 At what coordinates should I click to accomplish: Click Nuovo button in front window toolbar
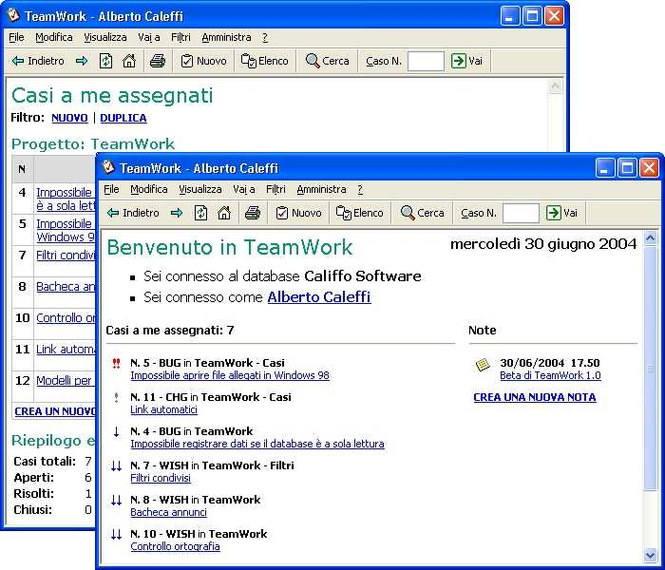point(299,213)
